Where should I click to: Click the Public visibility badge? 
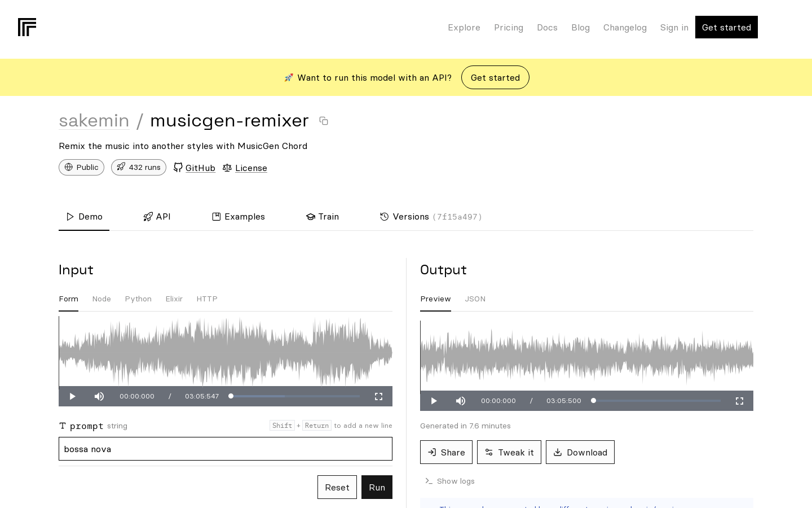[81, 167]
